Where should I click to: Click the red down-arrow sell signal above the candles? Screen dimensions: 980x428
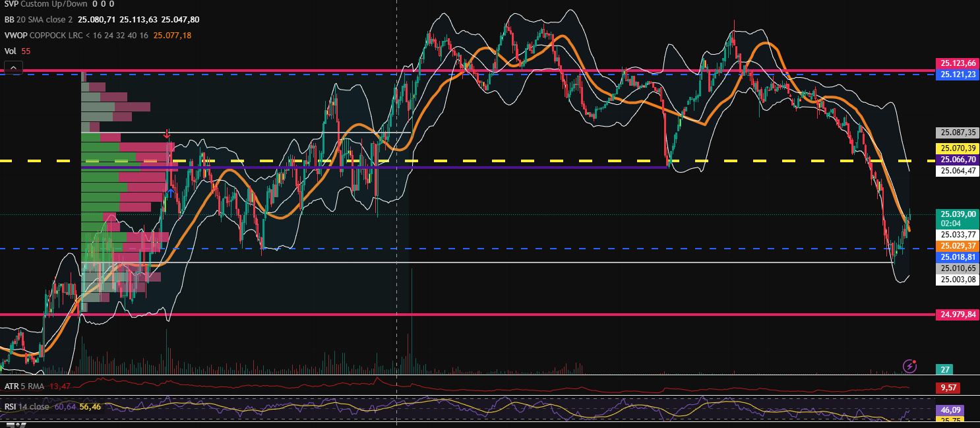[x=168, y=135]
